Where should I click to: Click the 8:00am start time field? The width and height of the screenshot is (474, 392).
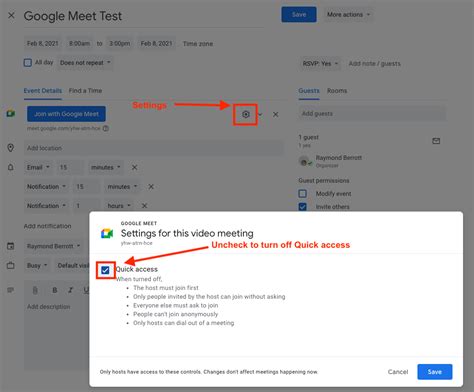79,44
